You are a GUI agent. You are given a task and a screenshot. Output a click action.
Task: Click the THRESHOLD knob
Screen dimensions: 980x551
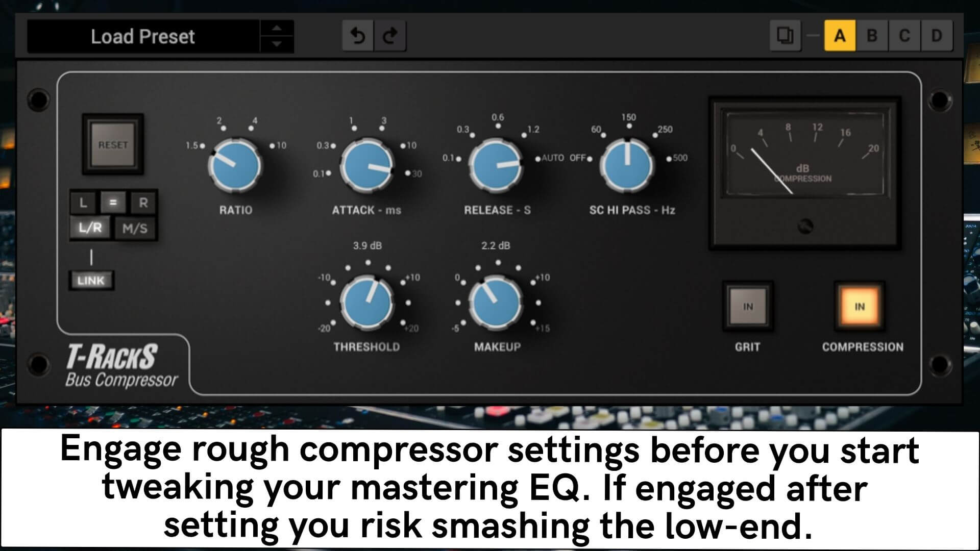(367, 303)
